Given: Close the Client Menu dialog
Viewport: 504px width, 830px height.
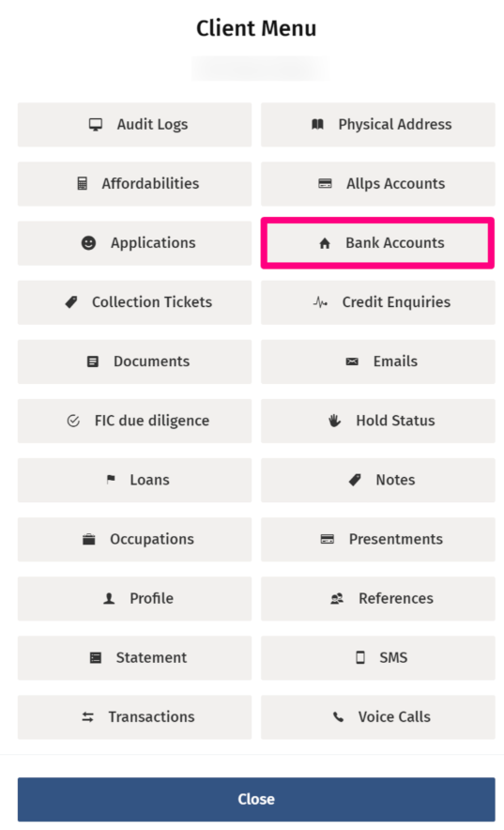Looking at the screenshot, I should click(x=256, y=799).
